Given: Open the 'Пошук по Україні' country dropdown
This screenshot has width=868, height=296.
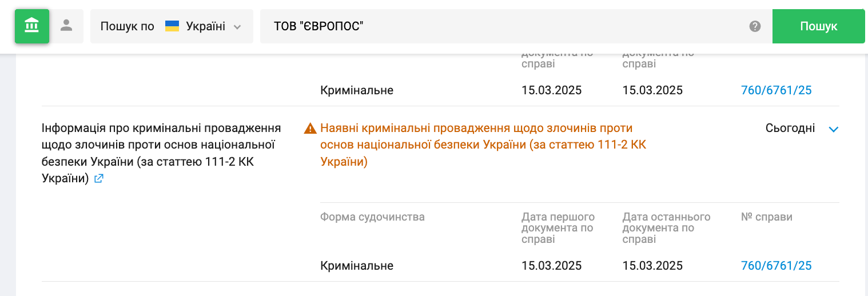Looking at the screenshot, I should 172,26.
